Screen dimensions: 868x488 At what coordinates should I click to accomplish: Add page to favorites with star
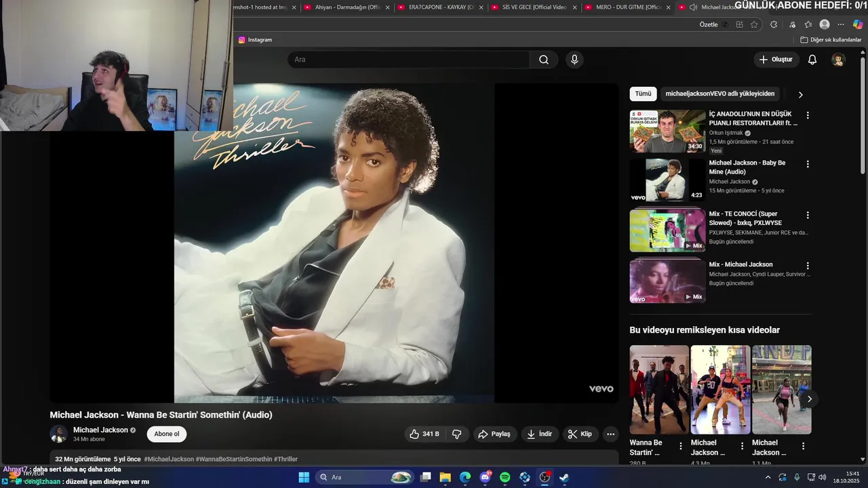[754, 24]
